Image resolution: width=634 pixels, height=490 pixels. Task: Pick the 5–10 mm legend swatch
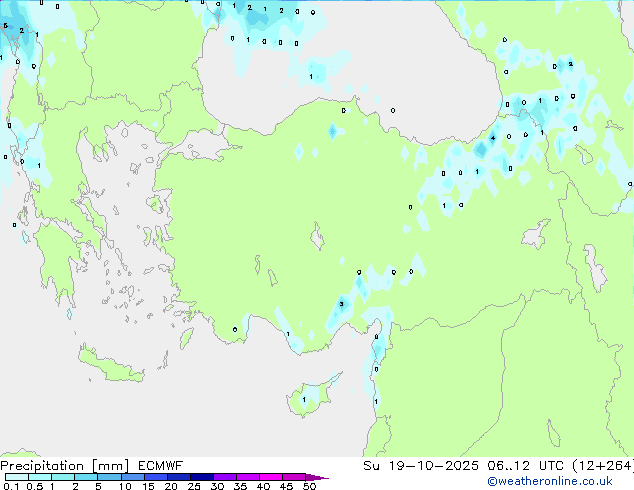[x=109, y=477]
